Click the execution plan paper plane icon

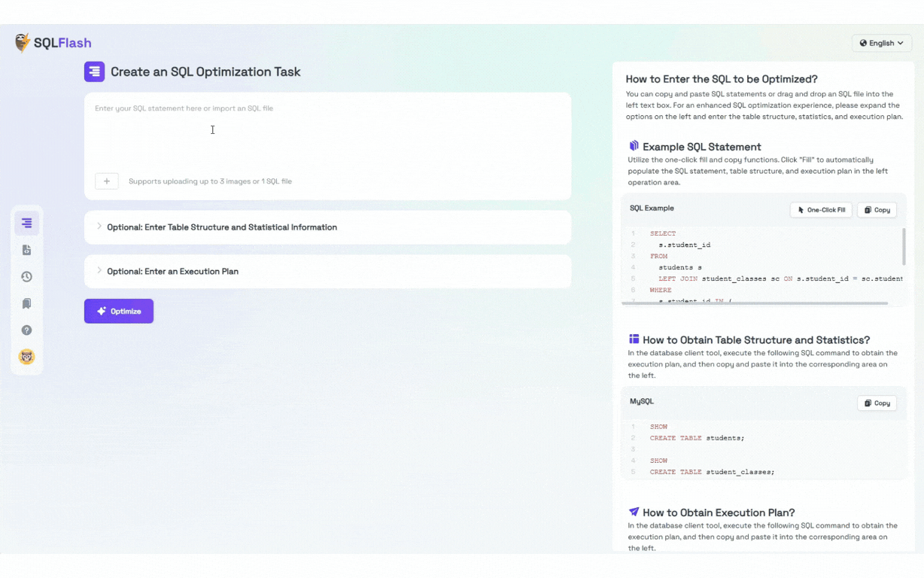coord(634,512)
